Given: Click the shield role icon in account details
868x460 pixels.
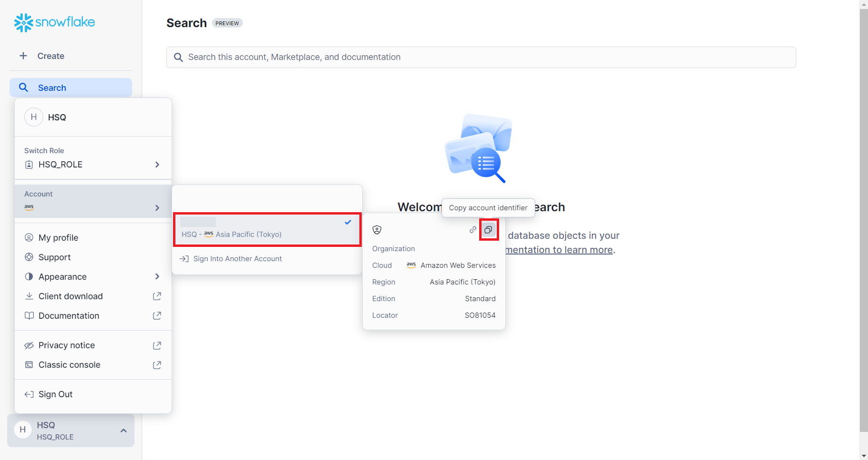Looking at the screenshot, I should coord(377,230).
